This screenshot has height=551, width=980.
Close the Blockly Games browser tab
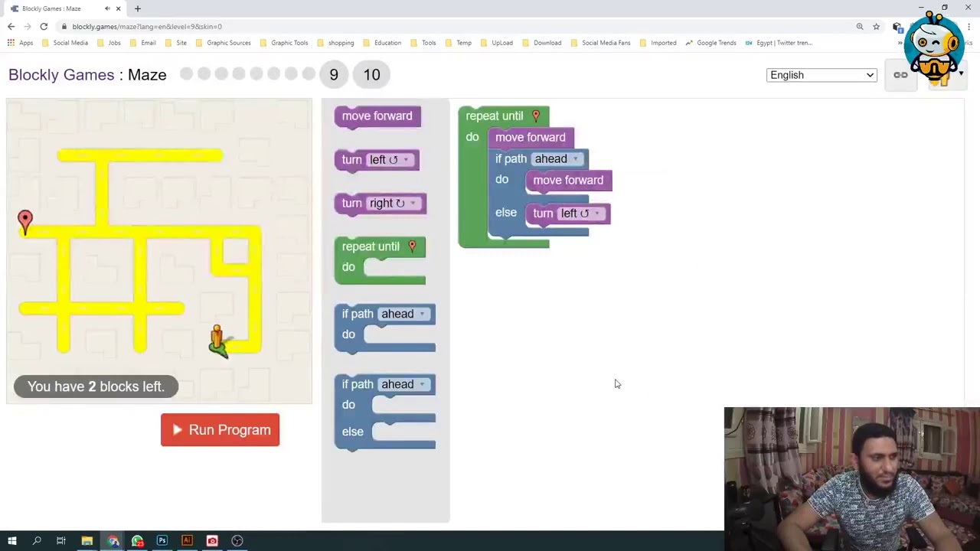pyautogui.click(x=118, y=8)
